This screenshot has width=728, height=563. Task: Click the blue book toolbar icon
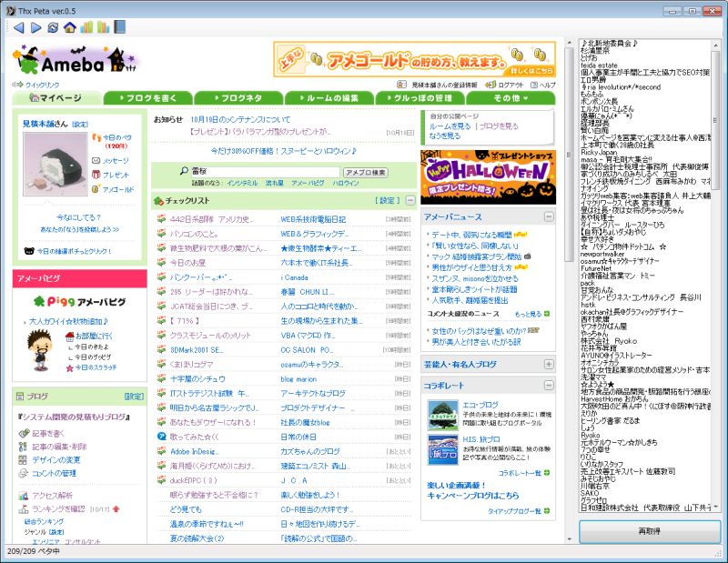coord(120,27)
